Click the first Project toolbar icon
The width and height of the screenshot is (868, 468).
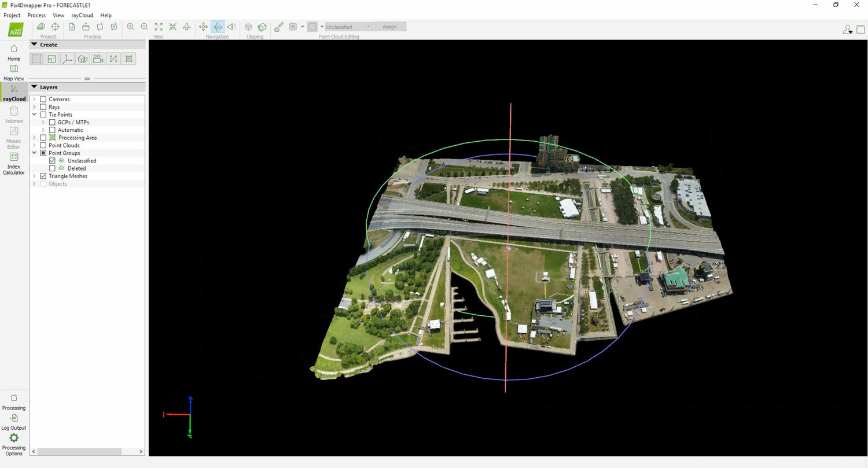(x=41, y=27)
